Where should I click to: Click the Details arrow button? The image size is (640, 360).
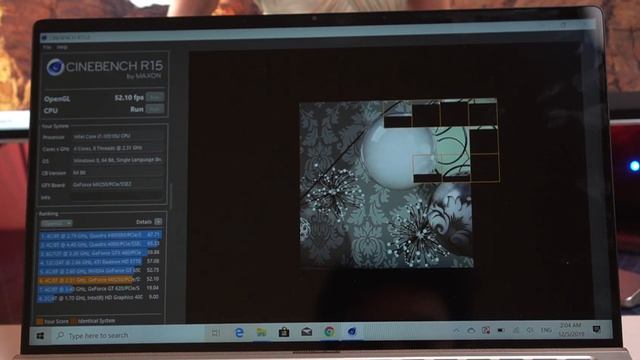158,222
